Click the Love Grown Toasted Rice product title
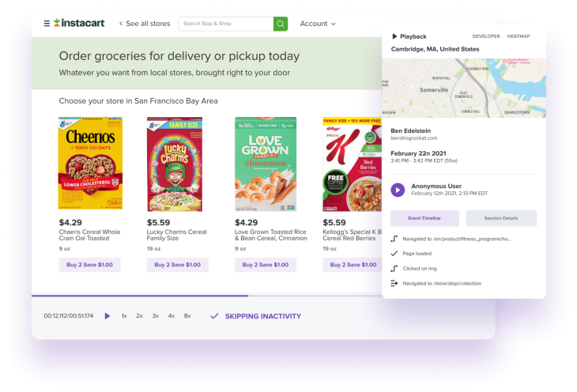The width and height of the screenshot is (577, 392). pyautogui.click(x=271, y=235)
